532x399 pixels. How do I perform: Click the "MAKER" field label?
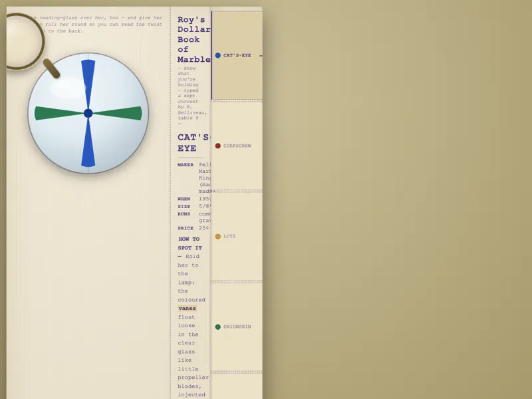click(186, 165)
